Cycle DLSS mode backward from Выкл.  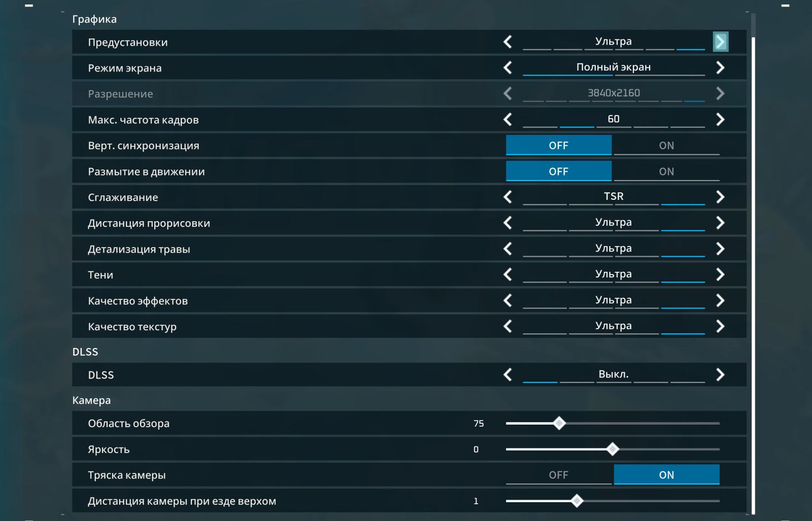coord(507,374)
